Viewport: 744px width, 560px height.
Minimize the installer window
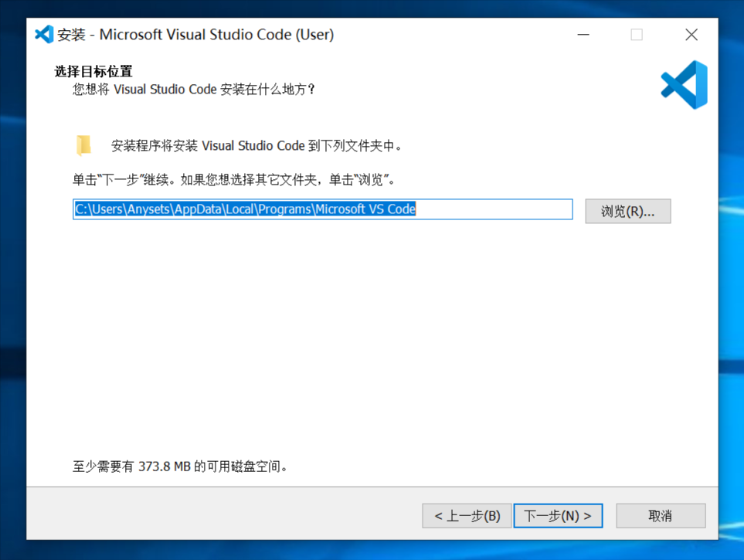pyautogui.click(x=583, y=35)
